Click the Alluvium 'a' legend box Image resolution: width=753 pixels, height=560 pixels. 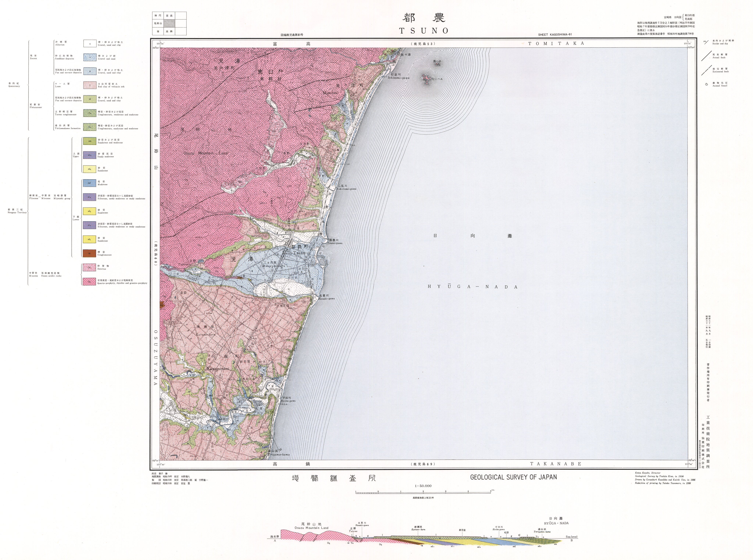(x=90, y=43)
